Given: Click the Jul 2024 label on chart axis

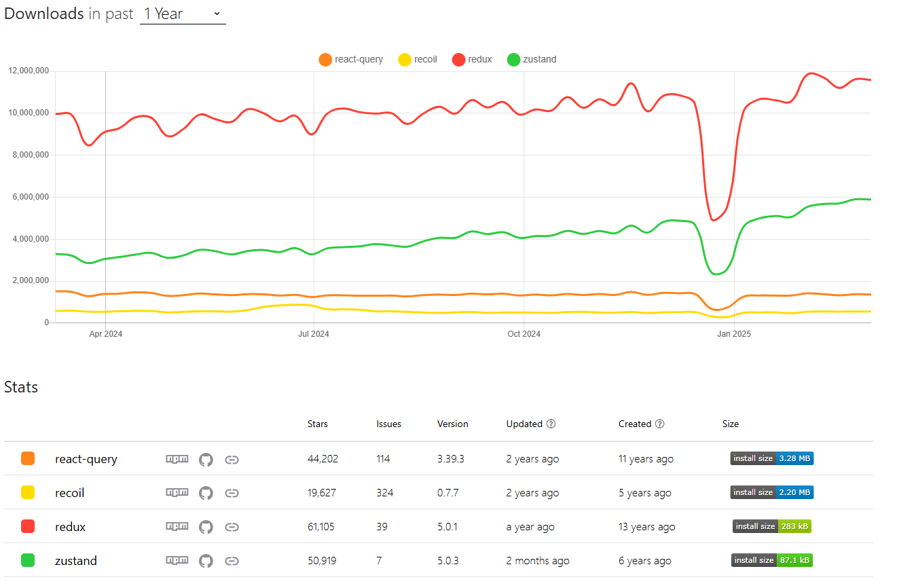Looking at the screenshot, I should click(x=314, y=334).
